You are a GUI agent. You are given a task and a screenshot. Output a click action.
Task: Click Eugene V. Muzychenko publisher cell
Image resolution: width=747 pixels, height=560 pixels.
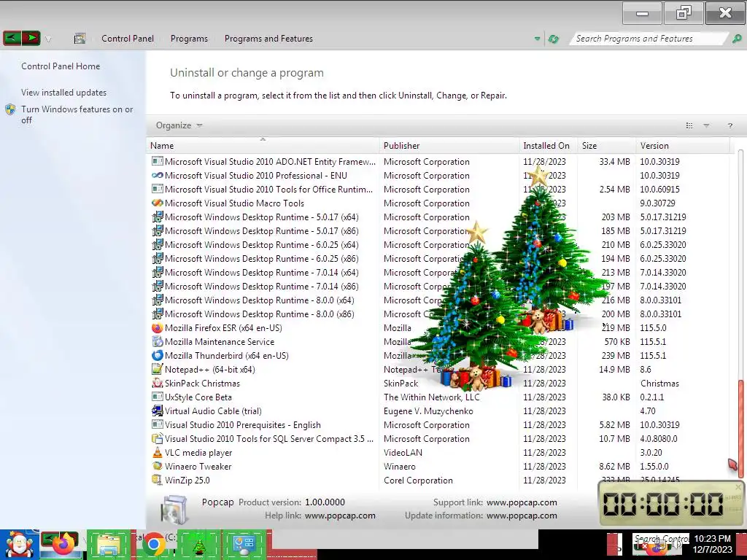428,411
